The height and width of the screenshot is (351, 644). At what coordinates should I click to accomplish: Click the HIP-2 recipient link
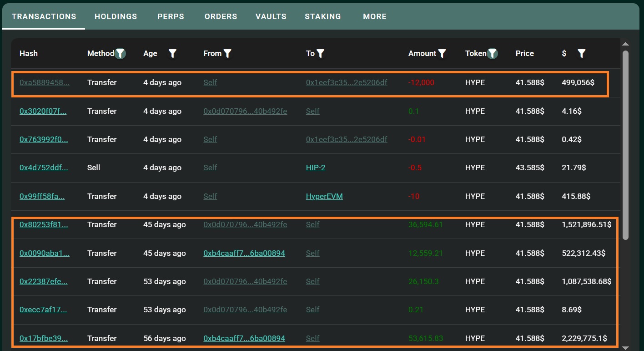pos(316,168)
